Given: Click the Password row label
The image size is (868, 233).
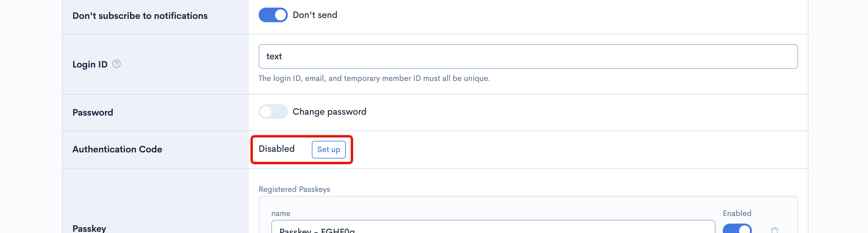Looking at the screenshot, I should point(93,112).
